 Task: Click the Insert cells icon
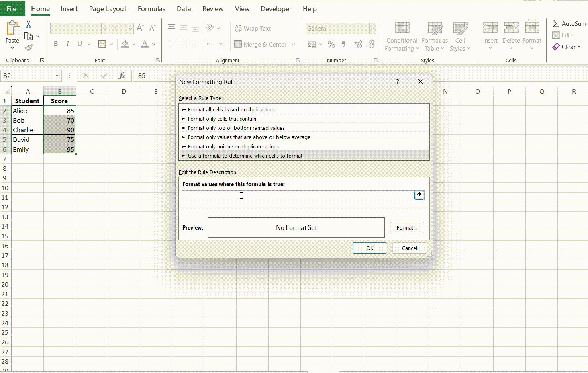point(490,27)
